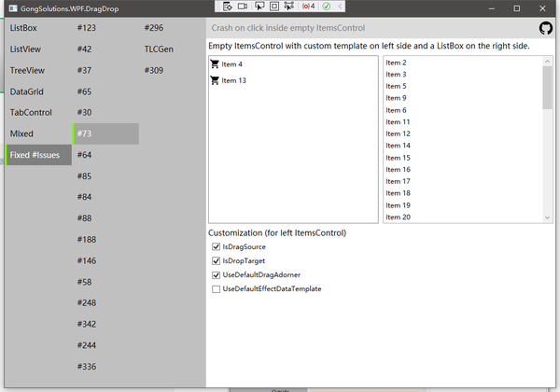The width and height of the screenshot is (560, 392).
Task: Open issue #58 sample
Action: coord(105,282)
